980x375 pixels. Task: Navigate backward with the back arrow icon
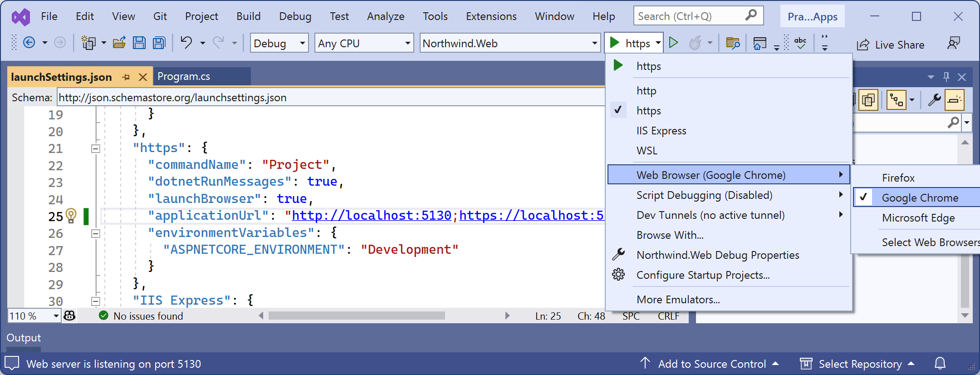pyautogui.click(x=29, y=43)
